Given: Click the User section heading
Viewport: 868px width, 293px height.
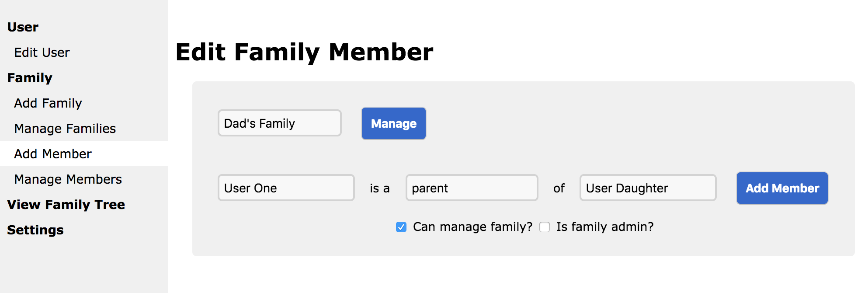Looking at the screenshot, I should 23,27.
